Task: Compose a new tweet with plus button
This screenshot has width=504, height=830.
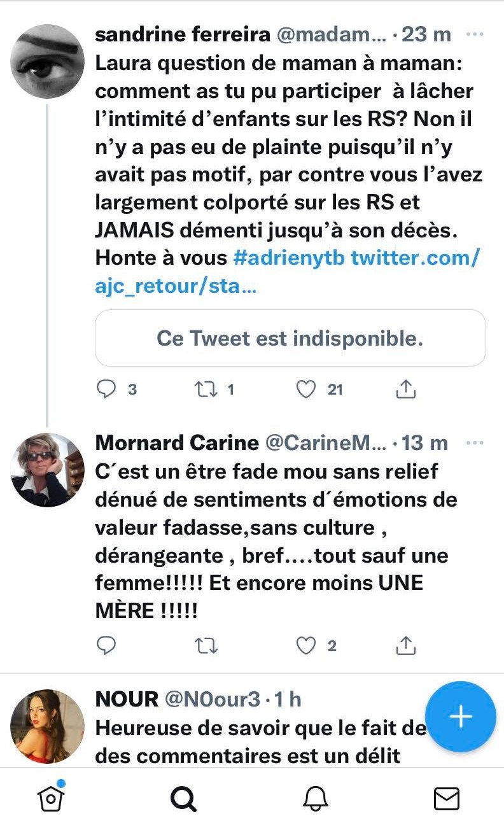Action: [460, 717]
